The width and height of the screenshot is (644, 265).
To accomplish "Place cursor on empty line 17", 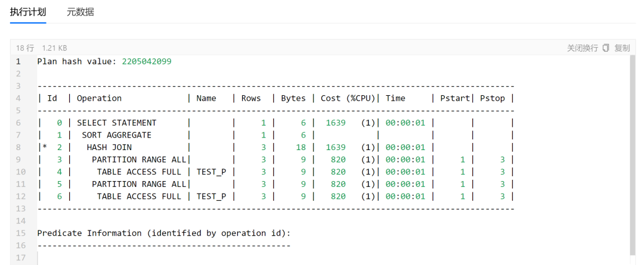I will (333, 258).
